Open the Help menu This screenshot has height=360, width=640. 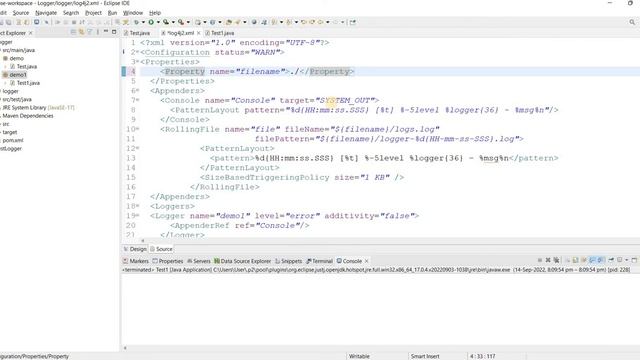(x=155, y=13)
